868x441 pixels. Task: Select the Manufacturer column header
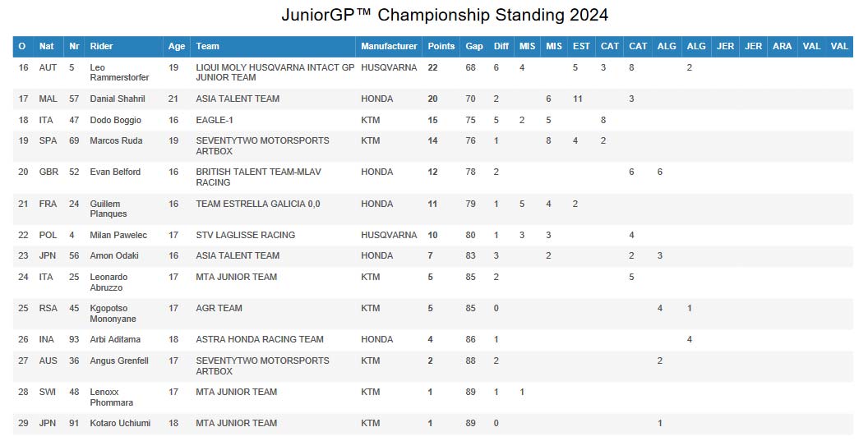coord(389,46)
